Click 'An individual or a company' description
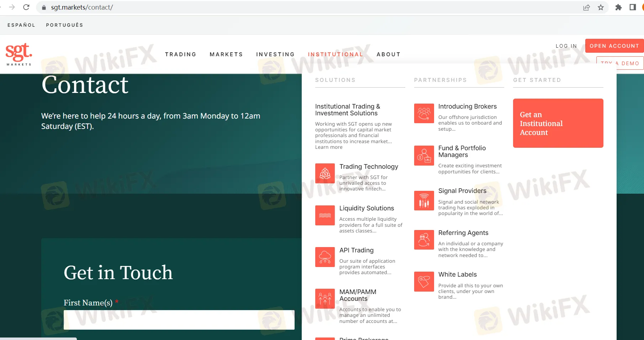Screen dimensions: 644x340 [x=470, y=249]
